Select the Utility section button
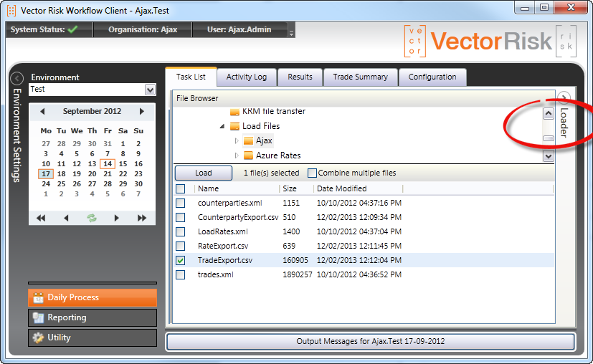Screen dimensions: 593x364 (x=92, y=337)
